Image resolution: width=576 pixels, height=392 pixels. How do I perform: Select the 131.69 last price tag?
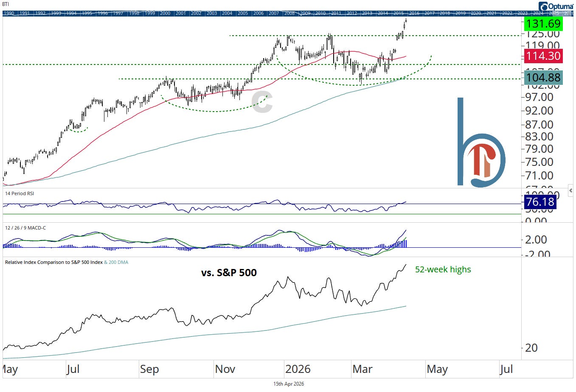click(543, 24)
